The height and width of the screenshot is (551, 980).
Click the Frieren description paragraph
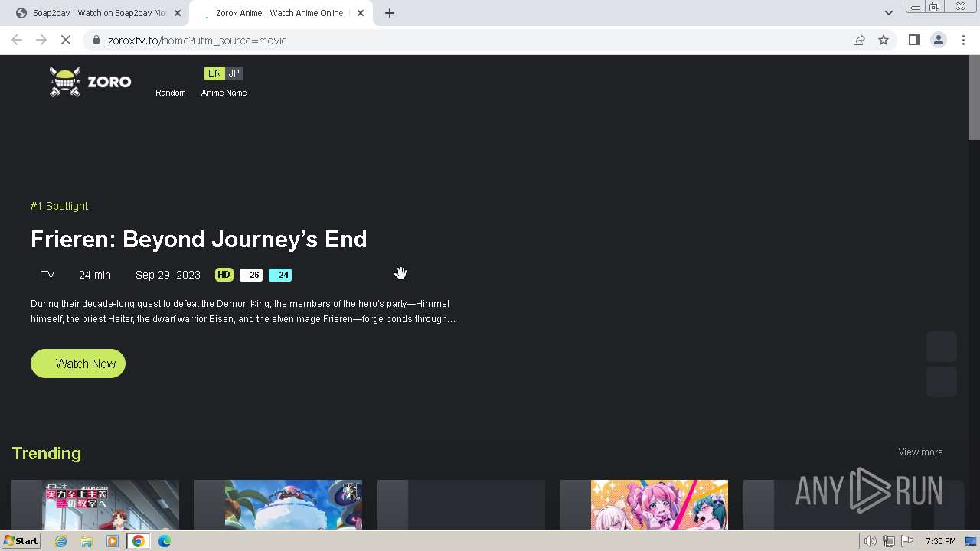tap(243, 311)
